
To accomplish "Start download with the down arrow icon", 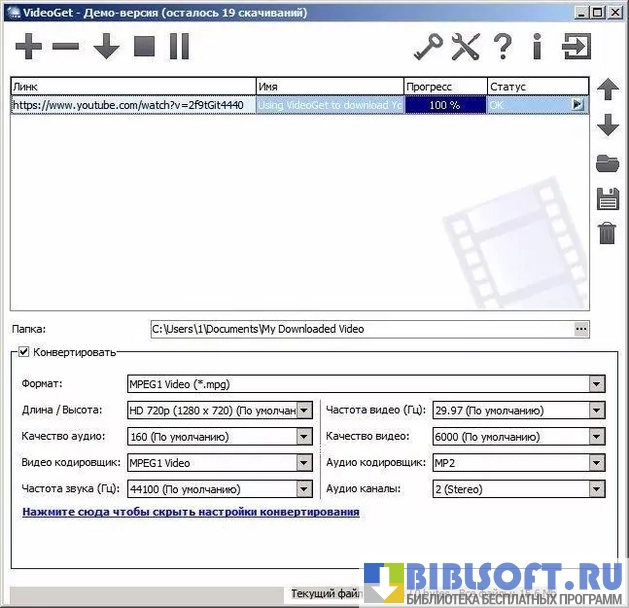I will pos(106,46).
